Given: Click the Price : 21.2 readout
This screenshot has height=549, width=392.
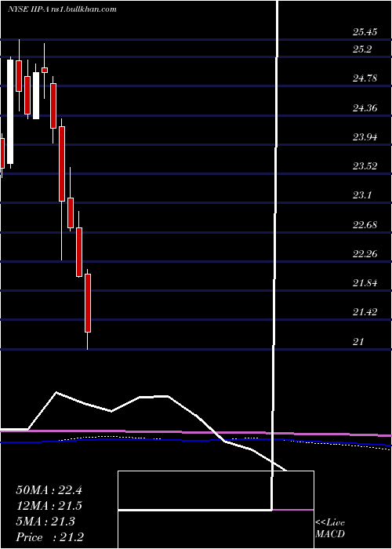Looking at the screenshot, I should click(x=49, y=537).
